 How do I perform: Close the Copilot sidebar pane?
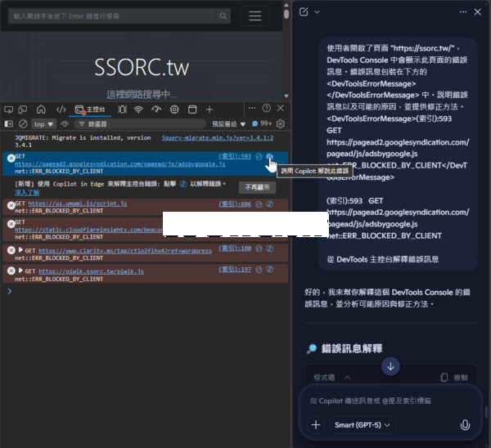478,12
